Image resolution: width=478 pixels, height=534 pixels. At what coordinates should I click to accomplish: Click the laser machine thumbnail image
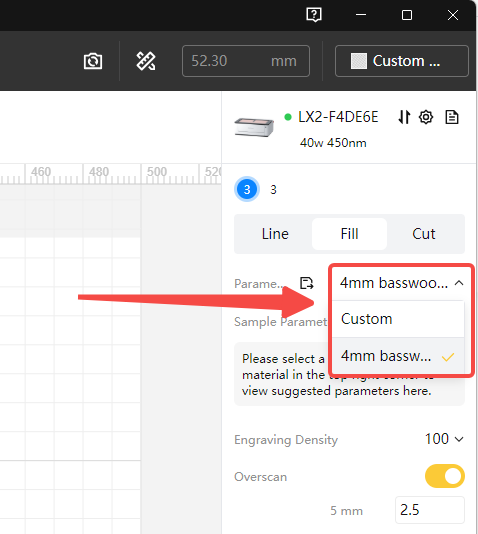coord(254,127)
